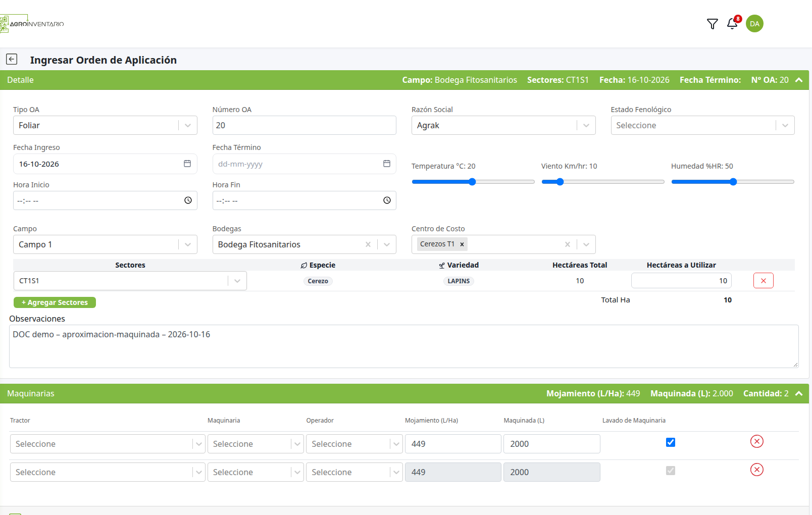Open clock picker for Hora Fin
This screenshot has height=515, width=812.
(x=387, y=200)
